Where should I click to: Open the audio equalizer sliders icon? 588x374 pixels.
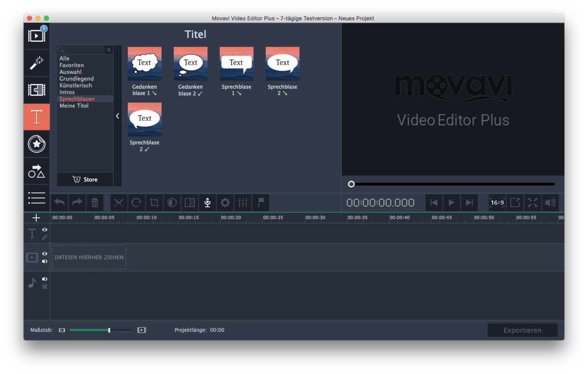click(x=243, y=203)
